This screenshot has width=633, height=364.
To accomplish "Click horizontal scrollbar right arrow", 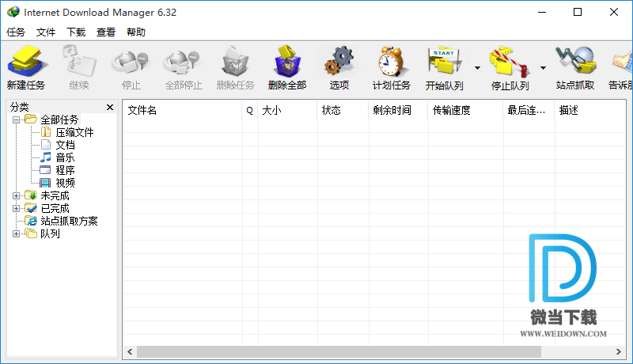I will tap(619, 352).
